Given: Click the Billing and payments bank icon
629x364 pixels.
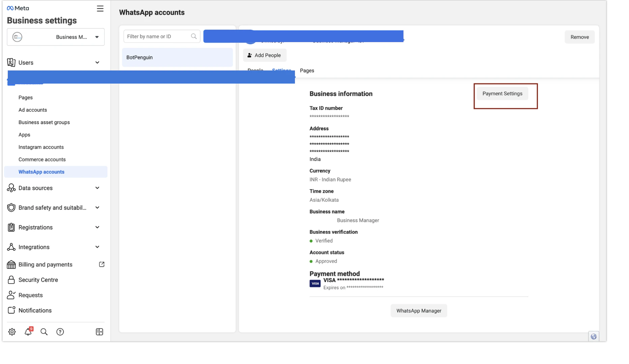Looking at the screenshot, I should 11,265.
